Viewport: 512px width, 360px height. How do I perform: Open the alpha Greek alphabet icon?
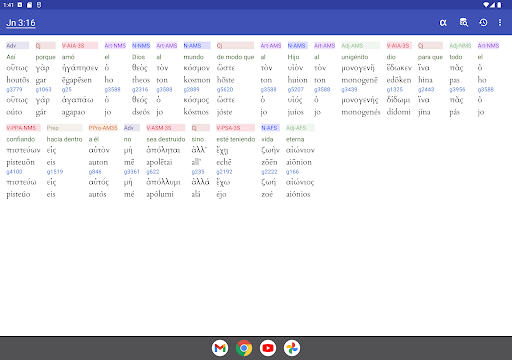[443, 23]
